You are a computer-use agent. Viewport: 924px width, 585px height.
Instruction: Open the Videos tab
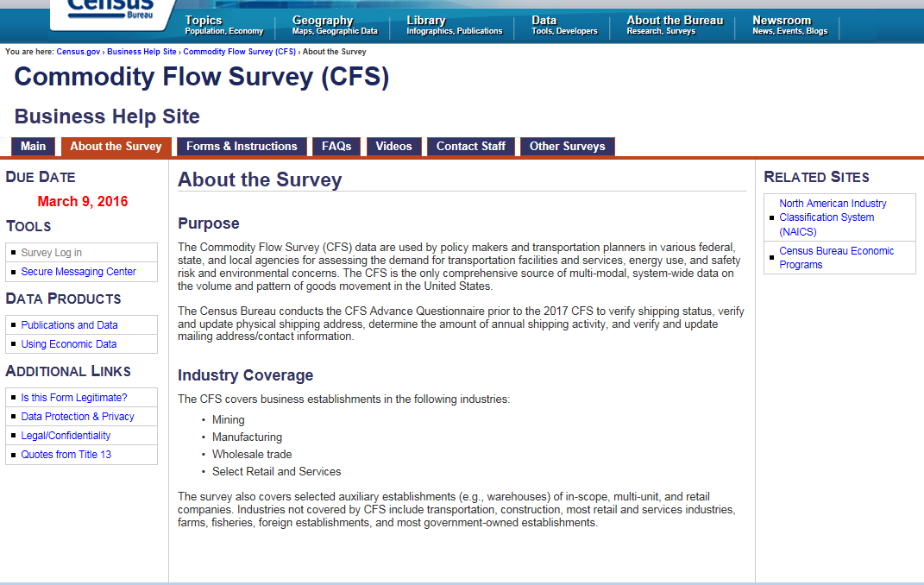click(393, 147)
